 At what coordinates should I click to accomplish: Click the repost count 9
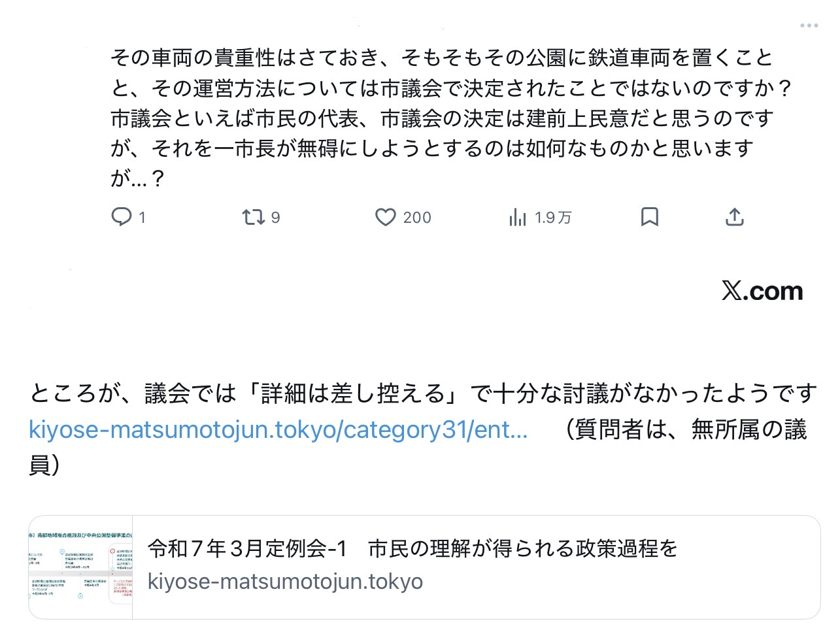(275, 218)
